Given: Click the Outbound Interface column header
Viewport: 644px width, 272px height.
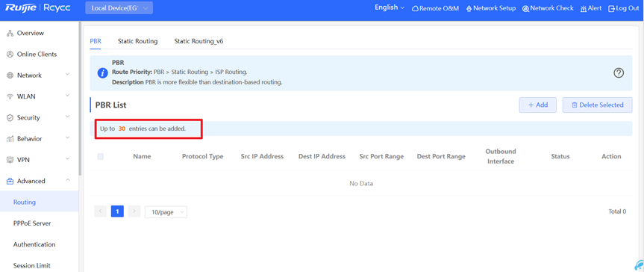Looking at the screenshot, I should click(500, 156).
